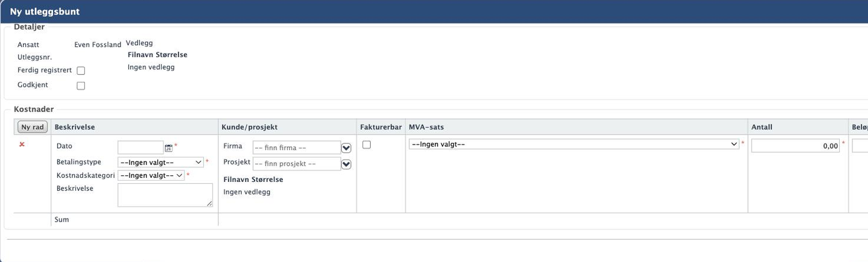The image size is (868, 262).
Task: Open the calendar date picker icon
Action: [168, 148]
